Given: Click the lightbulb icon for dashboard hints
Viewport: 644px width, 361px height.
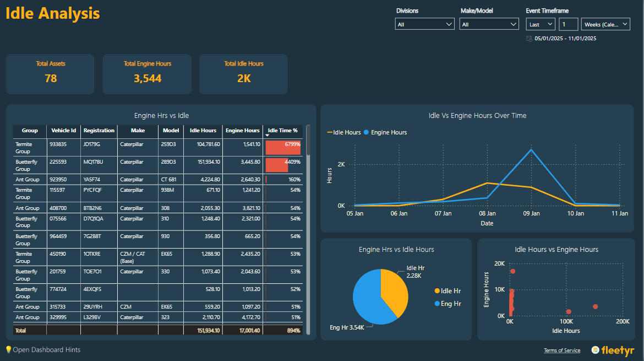Looking at the screenshot, I should coord(8,349).
